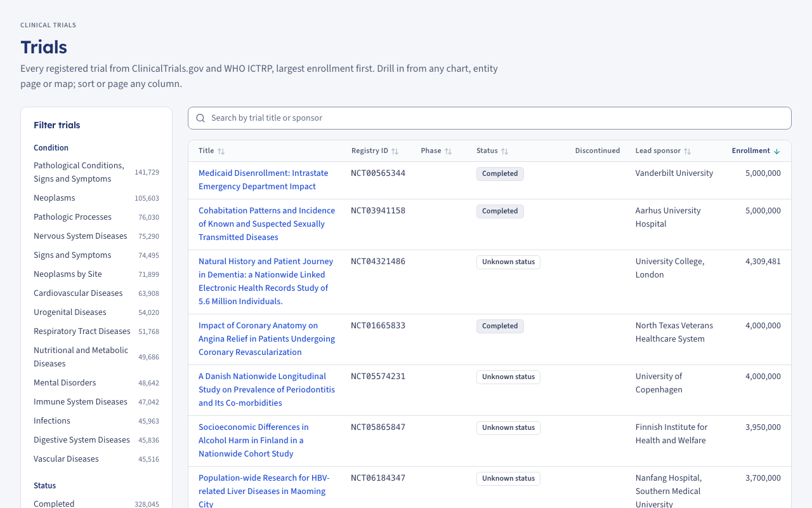Click the 4,309,481 enrollment value
This screenshot has height=508, width=812.
tap(763, 262)
